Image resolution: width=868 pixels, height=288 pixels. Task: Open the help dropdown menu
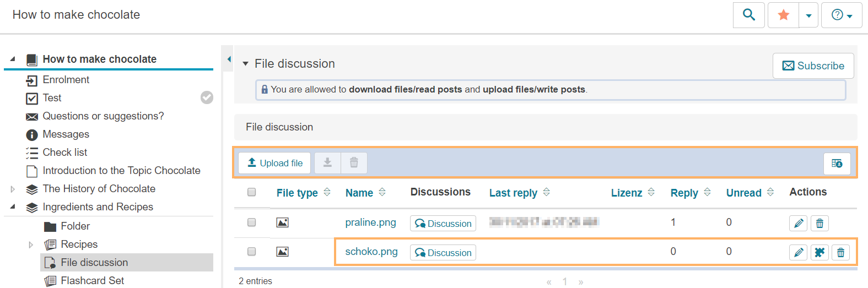(x=842, y=15)
